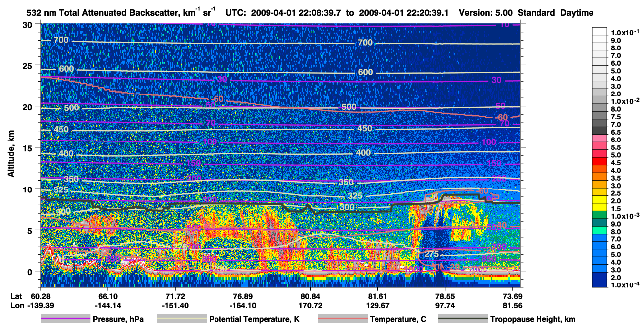Click longitude value '81.56'
The image size is (644, 330).
click(512, 305)
